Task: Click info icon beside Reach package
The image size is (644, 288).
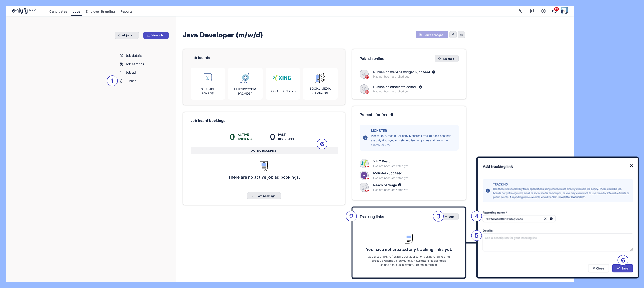Action: point(400,185)
